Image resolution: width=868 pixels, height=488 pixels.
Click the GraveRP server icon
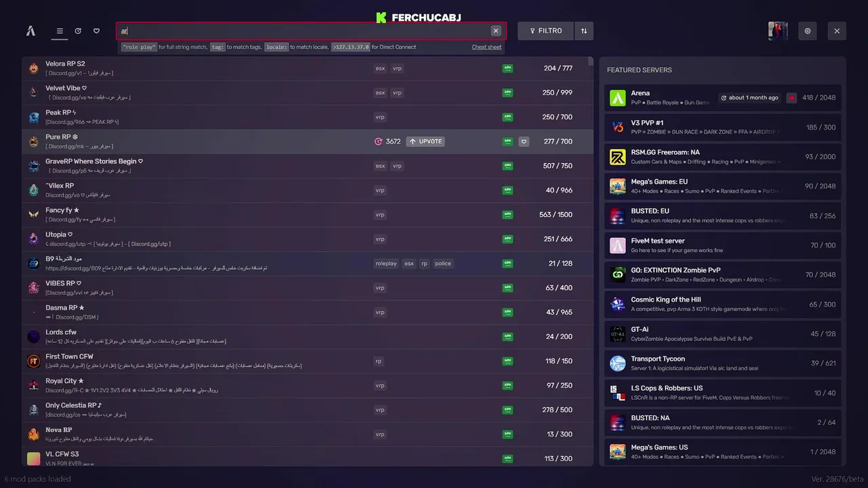[34, 166]
